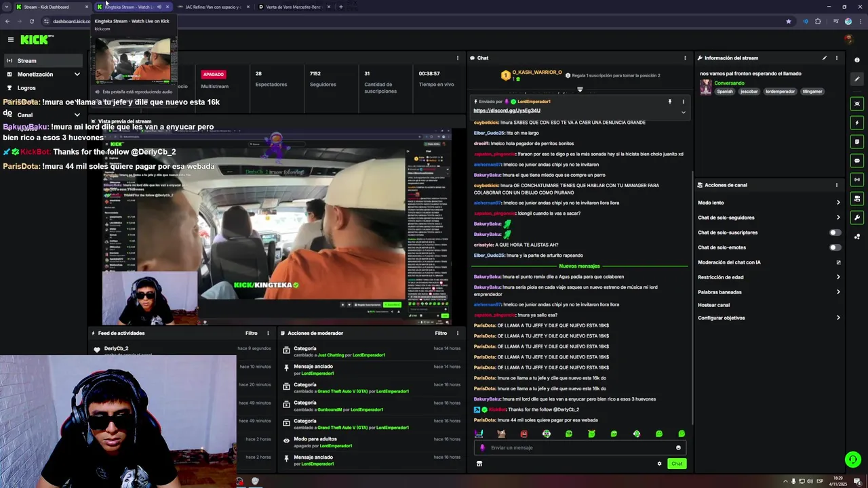Toggle stream preview widget in right rail

857,104
